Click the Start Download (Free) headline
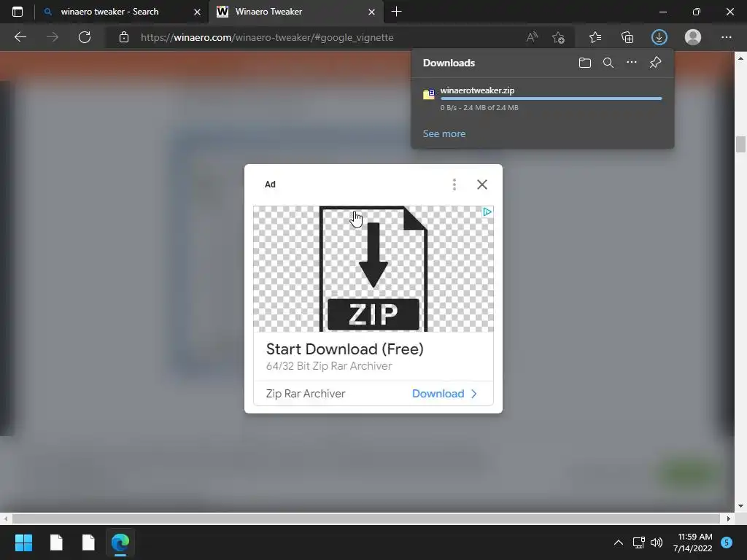This screenshot has width=747, height=560. [x=345, y=349]
